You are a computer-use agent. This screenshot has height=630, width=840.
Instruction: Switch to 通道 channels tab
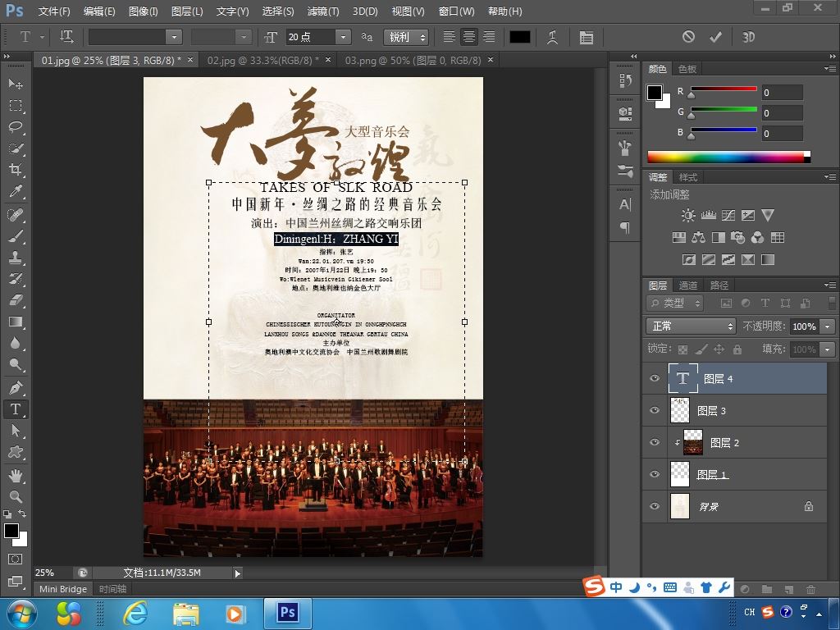coord(688,285)
